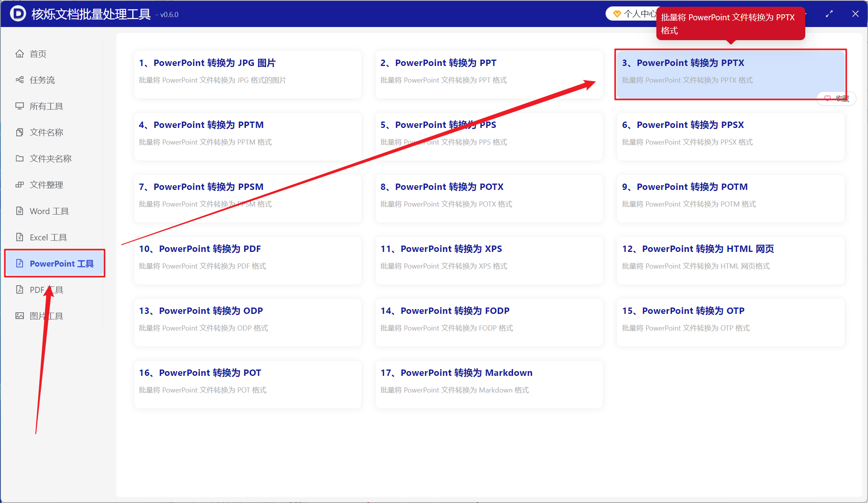
Task: Open PowerPoint 转换为 POT card
Action: [x=248, y=385]
